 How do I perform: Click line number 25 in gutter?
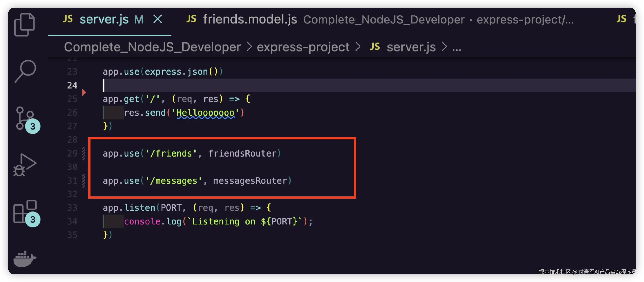72,99
